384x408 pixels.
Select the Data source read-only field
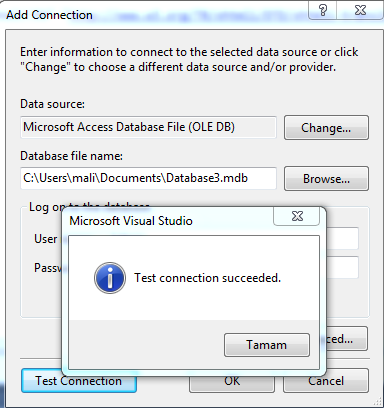point(148,127)
